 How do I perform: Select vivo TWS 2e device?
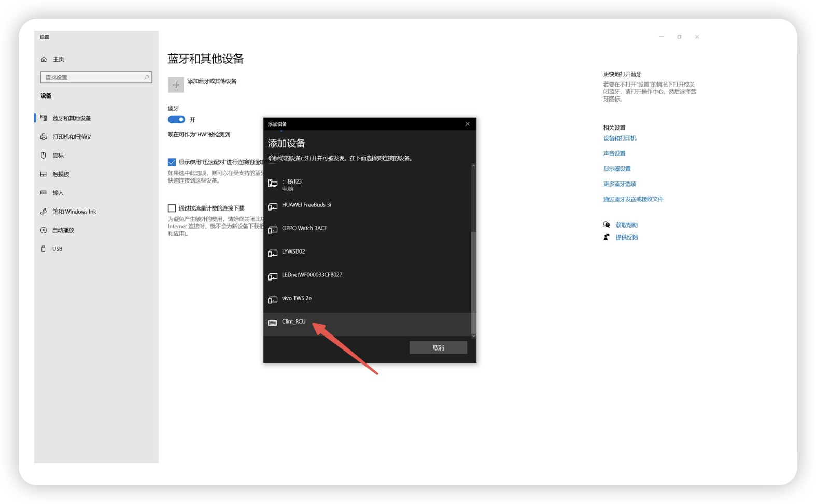point(367,301)
